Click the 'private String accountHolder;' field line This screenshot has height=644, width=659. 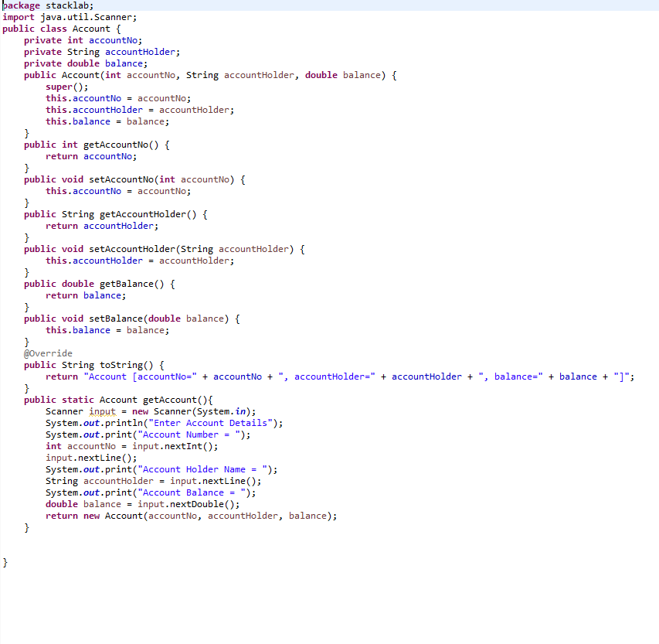102,52
